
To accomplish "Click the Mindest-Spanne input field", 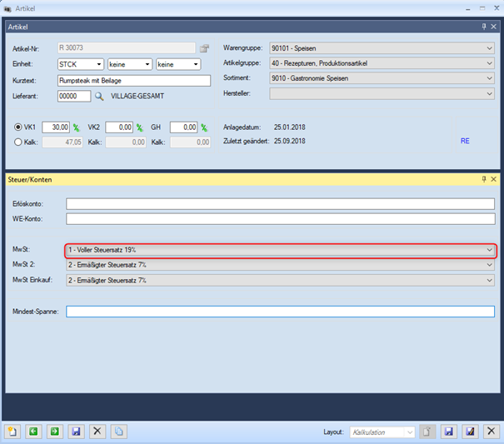I will click(280, 312).
